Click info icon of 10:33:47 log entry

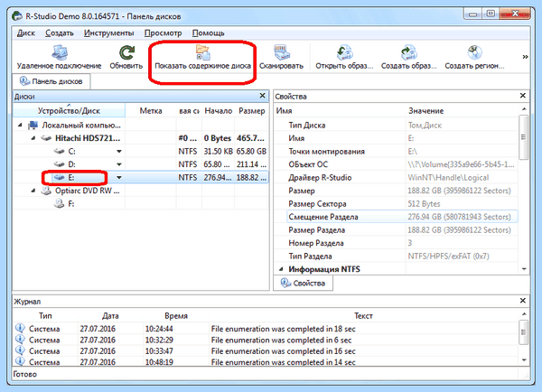pyautogui.click(x=20, y=350)
